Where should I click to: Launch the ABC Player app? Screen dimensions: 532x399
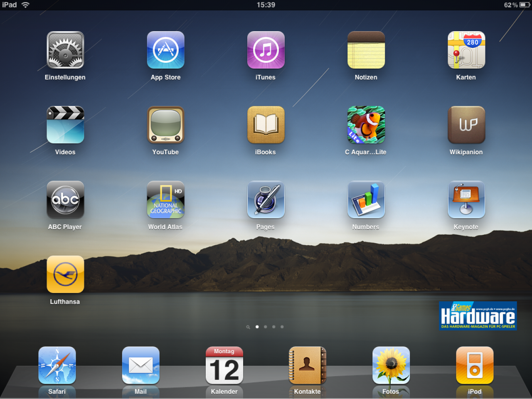tap(65, 199)
